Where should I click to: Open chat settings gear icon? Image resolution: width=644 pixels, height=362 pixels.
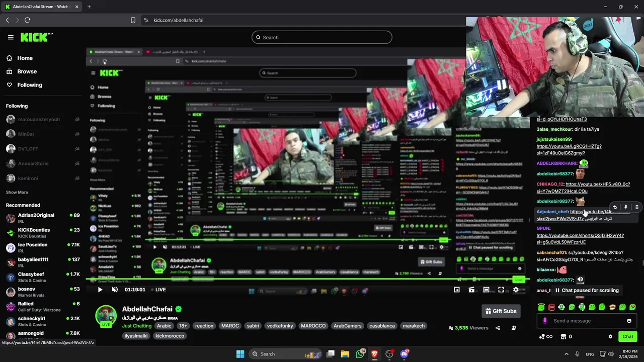click(610, 336)
